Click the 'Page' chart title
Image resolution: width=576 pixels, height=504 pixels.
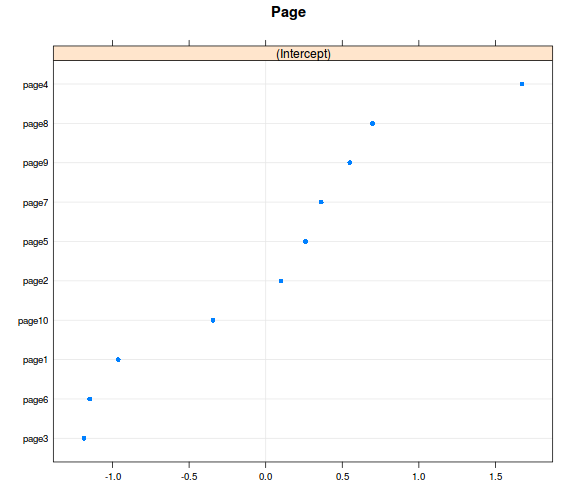288,12
